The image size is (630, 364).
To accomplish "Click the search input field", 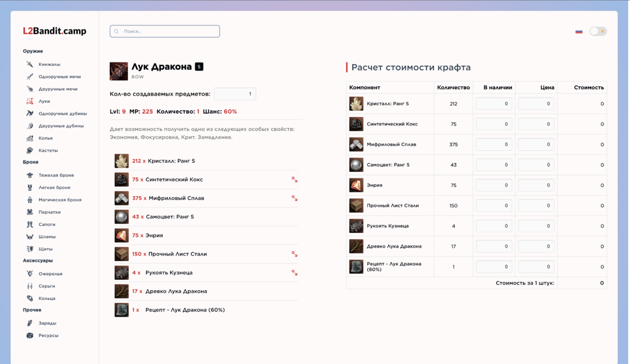I will point(165,32).
